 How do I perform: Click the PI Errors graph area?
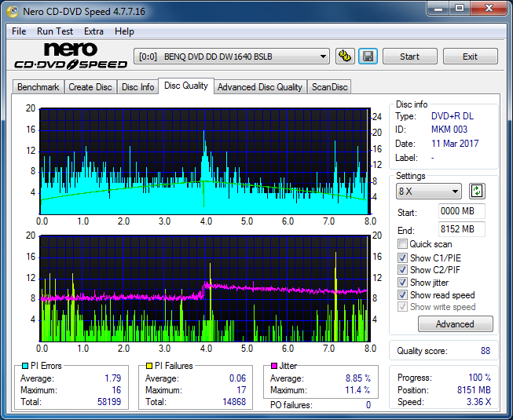(x=205, y=161)
